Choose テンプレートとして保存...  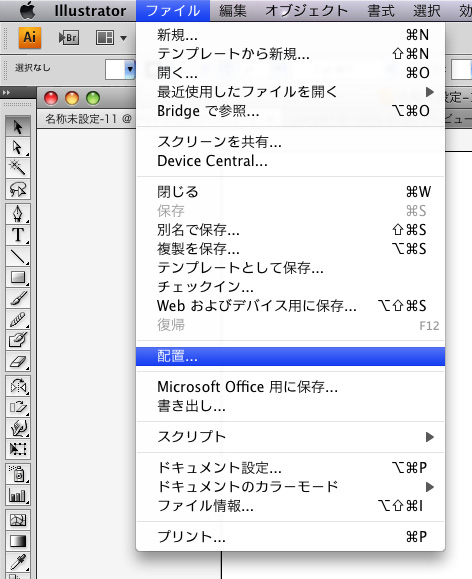tap(290, 268)
